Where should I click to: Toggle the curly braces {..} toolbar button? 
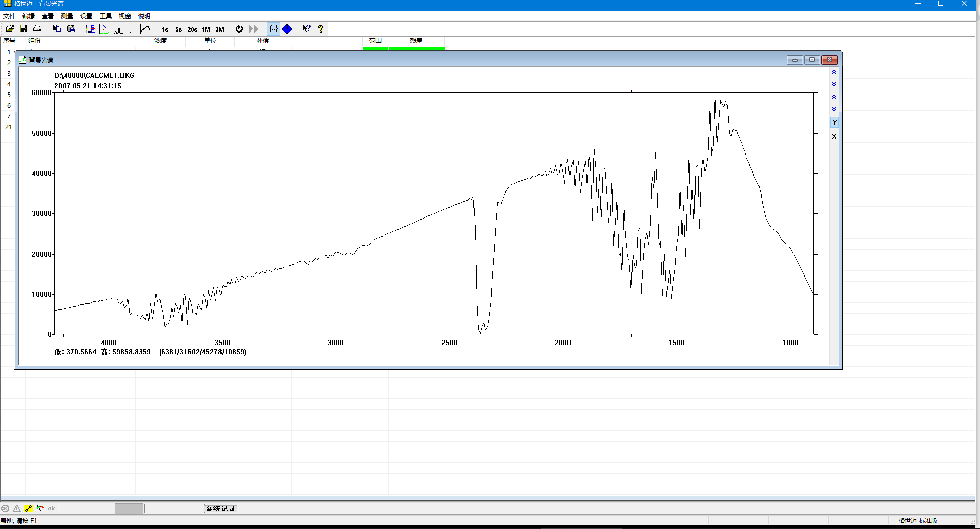[x=273, y=29]
